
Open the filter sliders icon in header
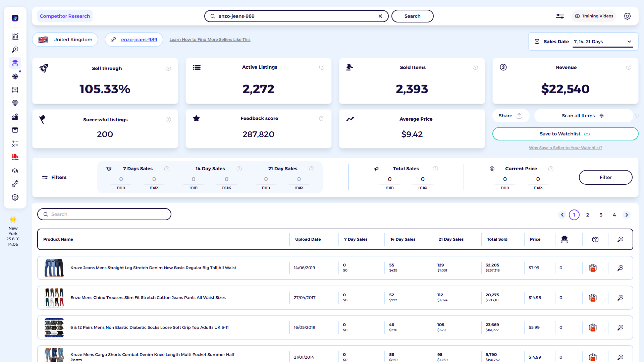pos(560,16)
